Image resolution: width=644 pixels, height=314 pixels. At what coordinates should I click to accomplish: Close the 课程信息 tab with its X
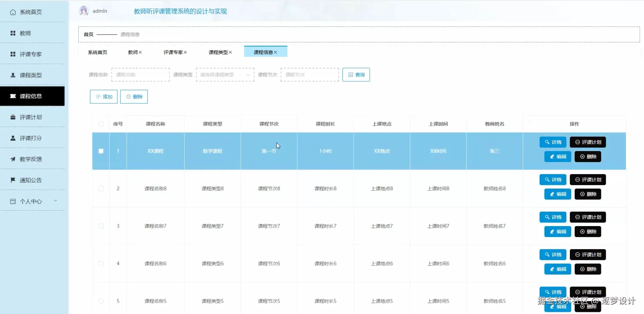275,52
